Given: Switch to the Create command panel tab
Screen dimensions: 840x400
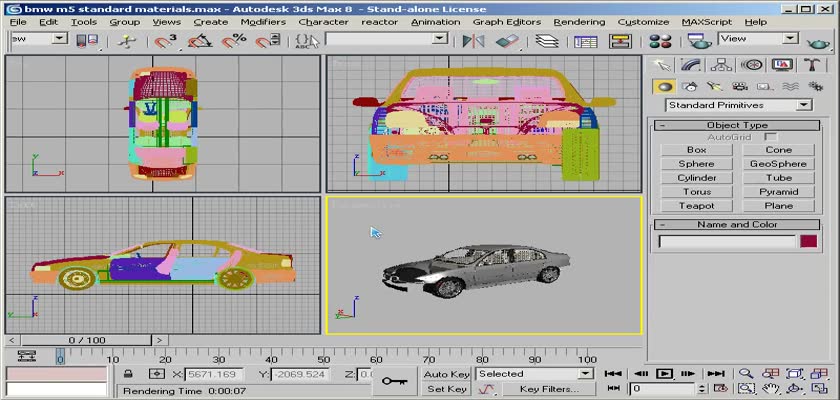Looking at the screenshot, I should [x=662, y=65].
